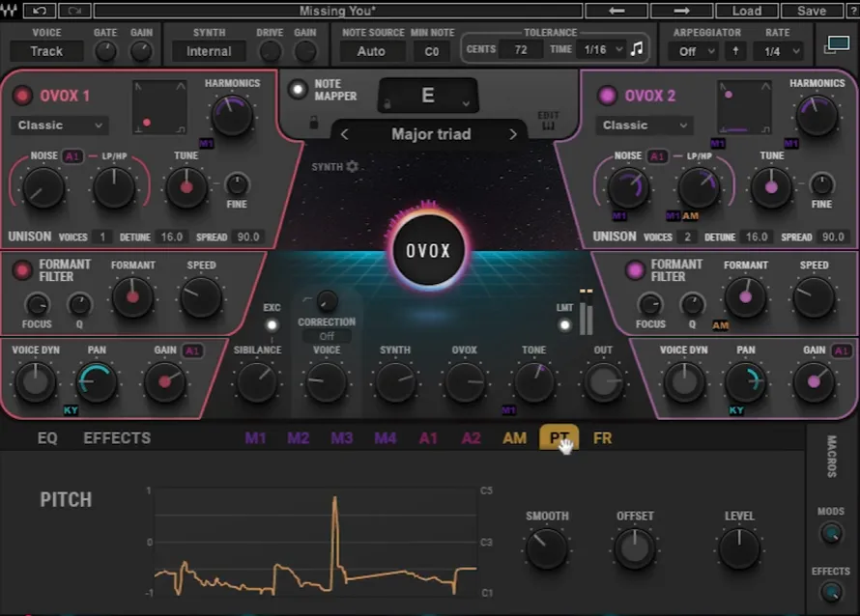
Task: Click the AM tag under OVOX 2 Formant Filter
Action: (x=721, y=325)
